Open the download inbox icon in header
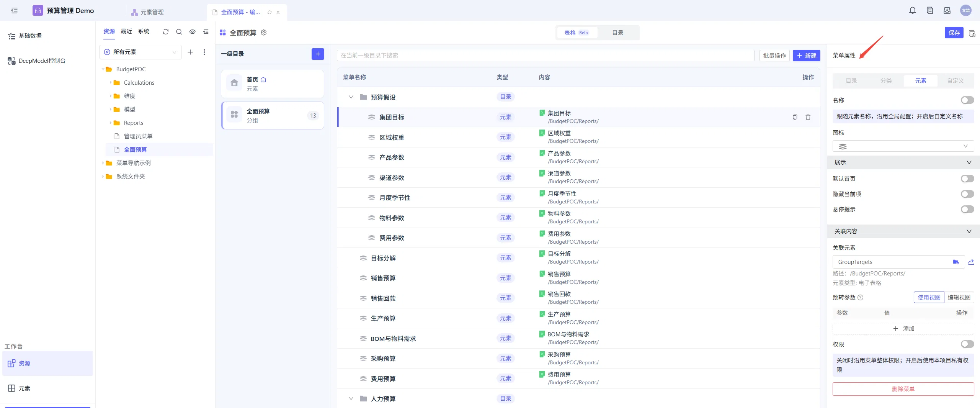980x408 pixels. 947,11
